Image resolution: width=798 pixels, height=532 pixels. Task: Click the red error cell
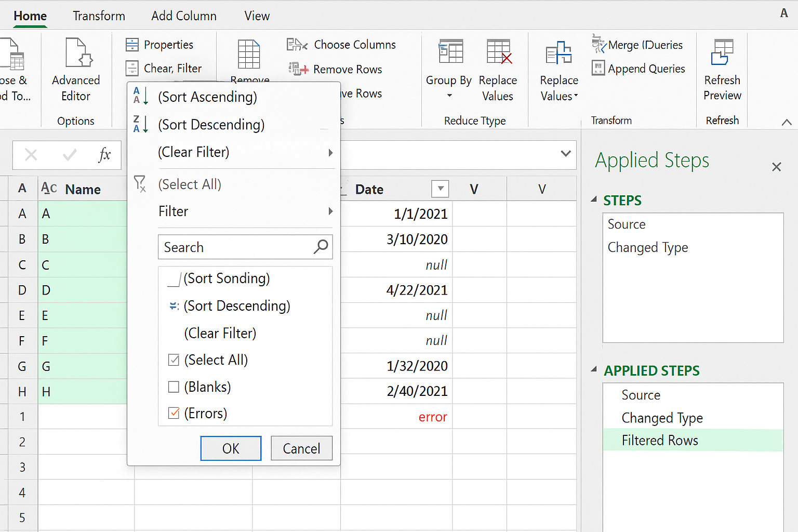point(433,417)
